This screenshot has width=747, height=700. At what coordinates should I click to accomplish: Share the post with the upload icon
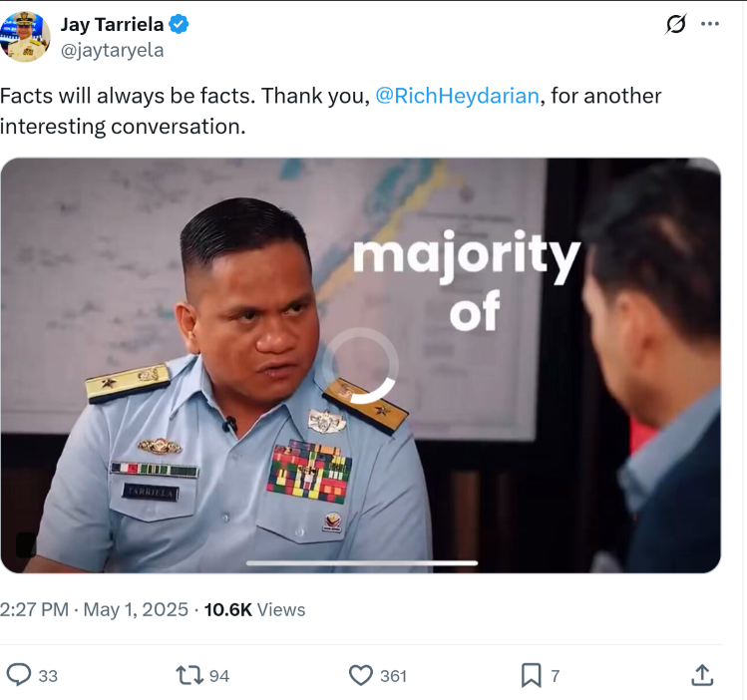(702, 675)
